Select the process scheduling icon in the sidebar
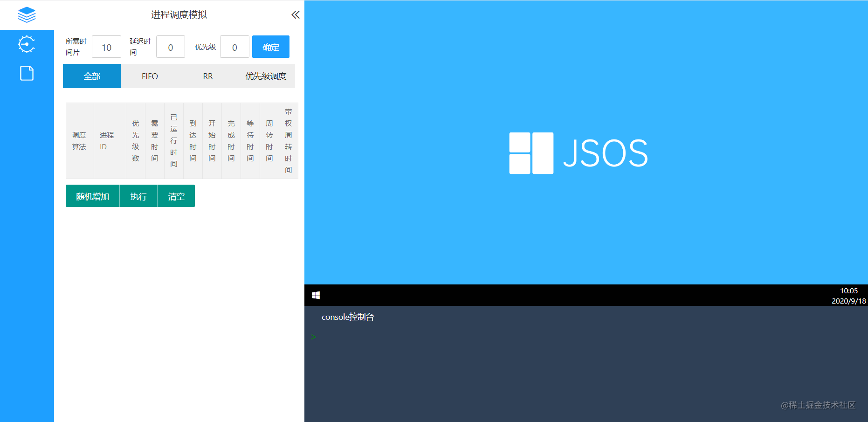 click(27, 44)
